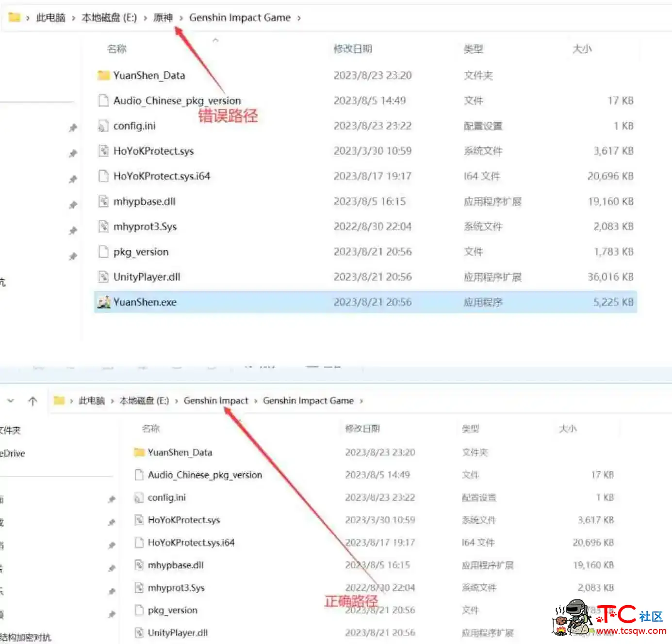Expand chevron after Genshin Impact Game in lower address bar
Image resolution: width=672 pixels, height=644 pixels.
[x=361, y=401]
